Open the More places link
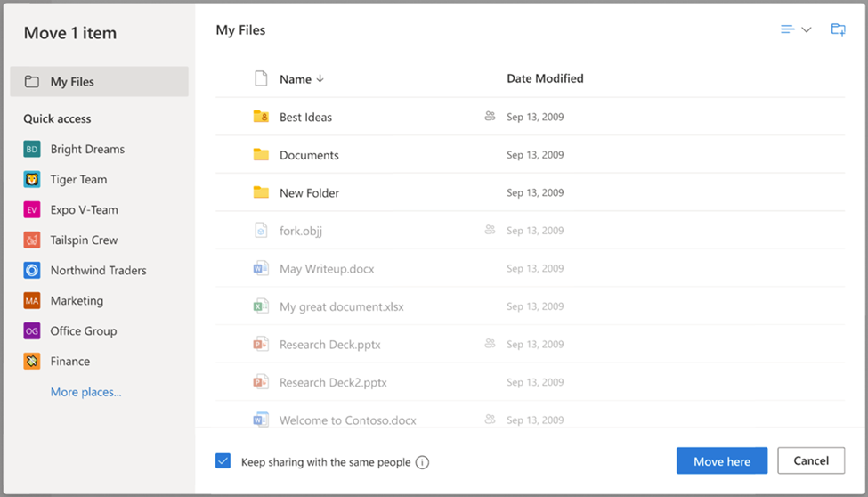This screenshot has width=868, height=497. click(85, 392)
